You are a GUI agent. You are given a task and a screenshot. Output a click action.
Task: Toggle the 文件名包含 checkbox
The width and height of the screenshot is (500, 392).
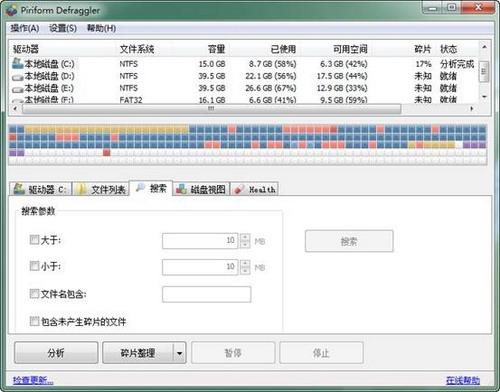pos(34,293)
